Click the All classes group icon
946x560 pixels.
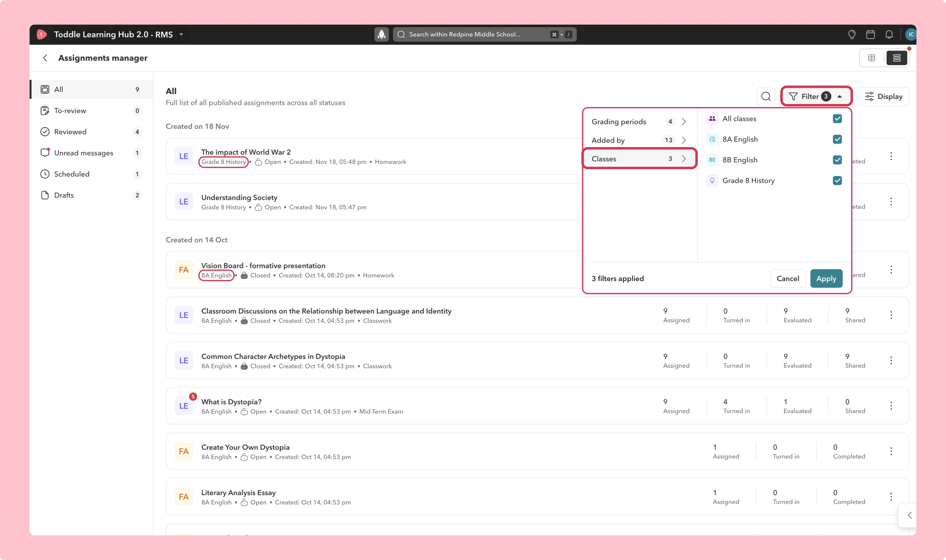[x=712, y=118]
